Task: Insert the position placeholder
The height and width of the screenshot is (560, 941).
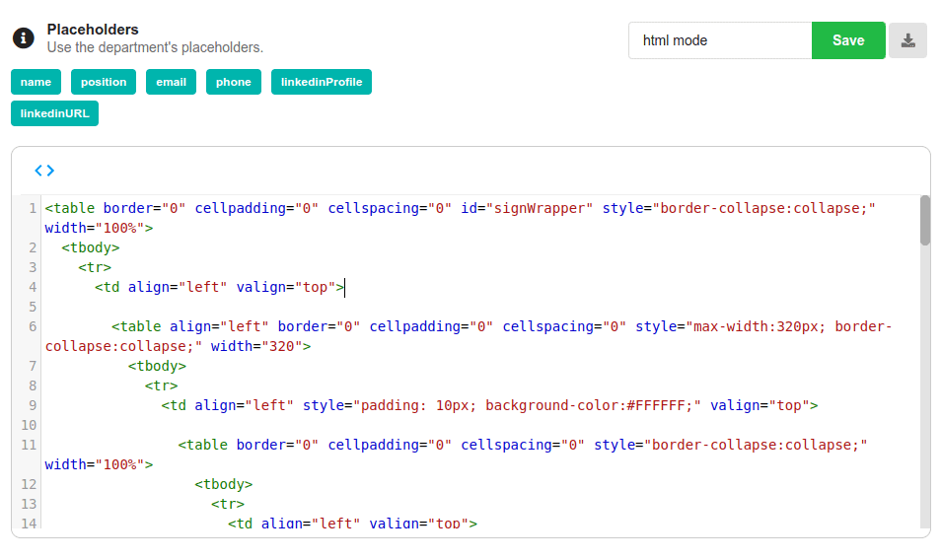Action: [104, 82]
